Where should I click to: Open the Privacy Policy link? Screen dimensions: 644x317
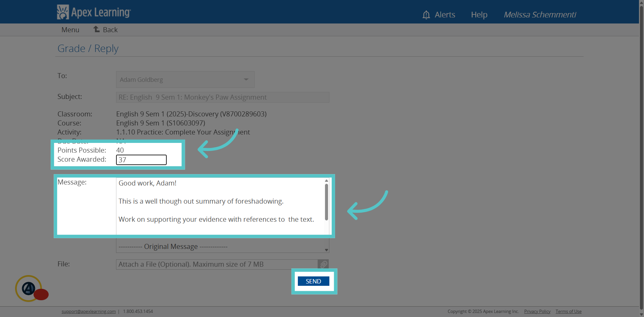pyautogui.click(x=537, y=311)
